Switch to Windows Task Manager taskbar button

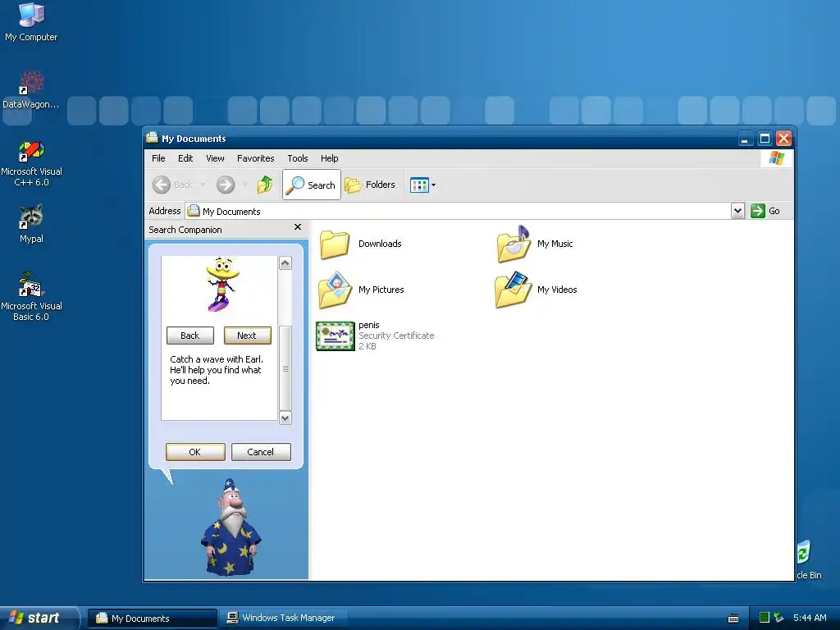pos(283,619)
